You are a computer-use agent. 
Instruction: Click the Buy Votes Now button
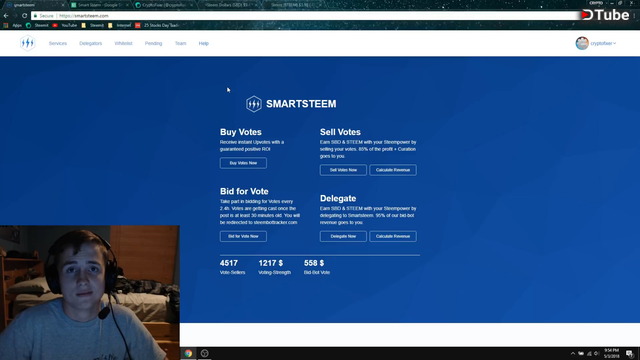[x=243, y=163]
